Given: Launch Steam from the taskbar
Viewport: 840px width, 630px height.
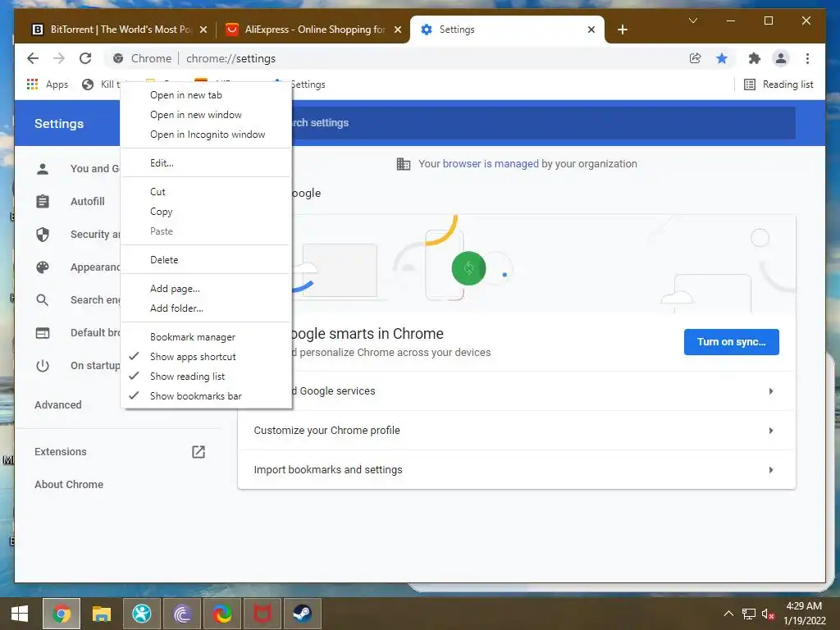Looking at the screenshot, I should [x=303, y=614].
